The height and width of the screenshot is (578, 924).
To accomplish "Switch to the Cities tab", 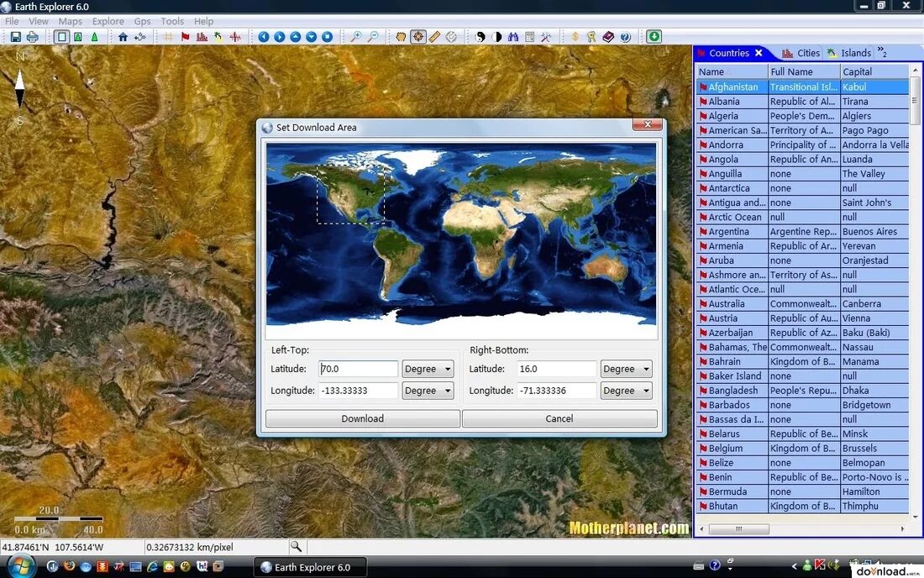I will coord(801,53).
